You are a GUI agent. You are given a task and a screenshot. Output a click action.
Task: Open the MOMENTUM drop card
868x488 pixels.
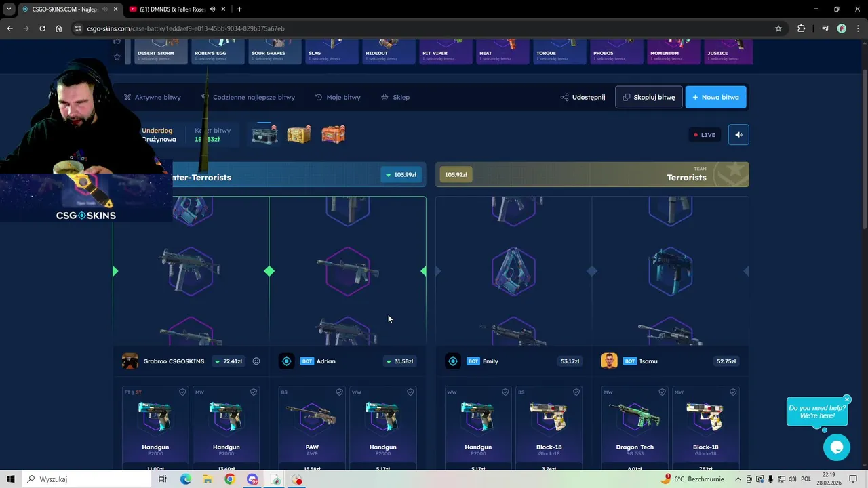pos(673,52)
